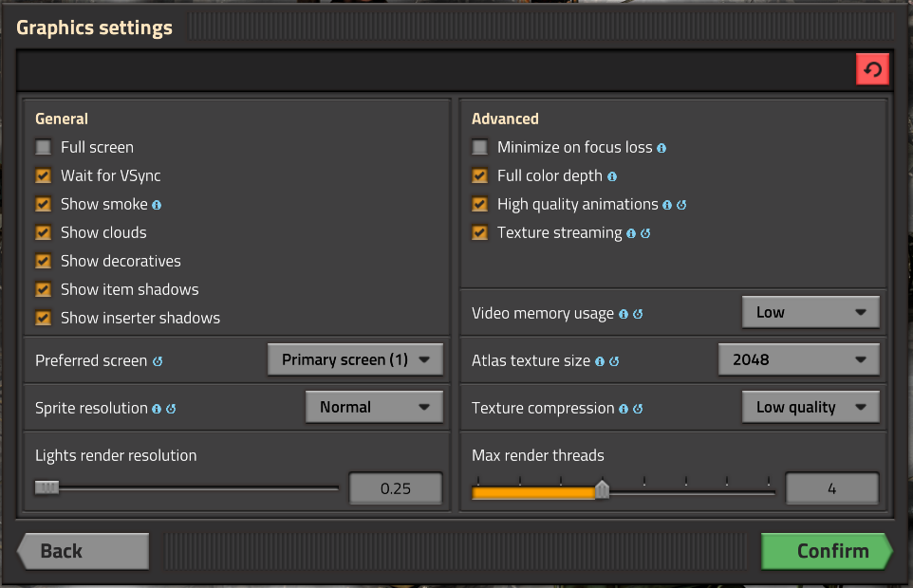Click info icon beside Show smoke
The height and width of the screenshot is (588, 913).
(157, 205)
